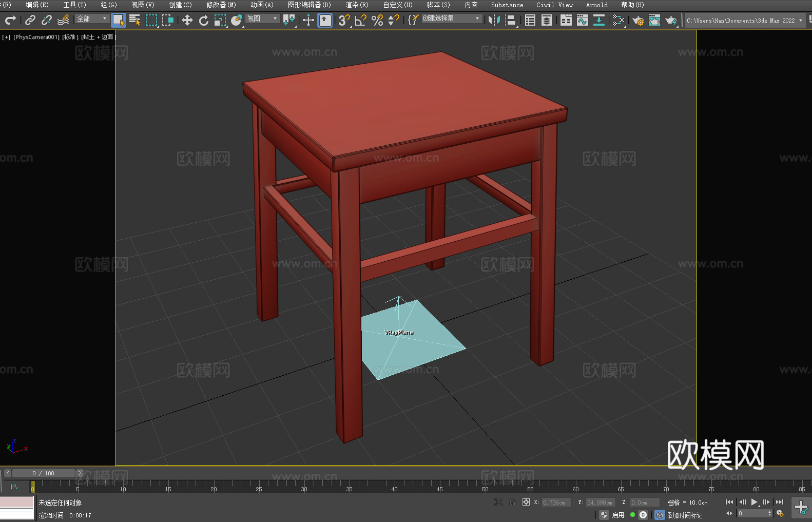Select the Scale tool

[220, 20]
